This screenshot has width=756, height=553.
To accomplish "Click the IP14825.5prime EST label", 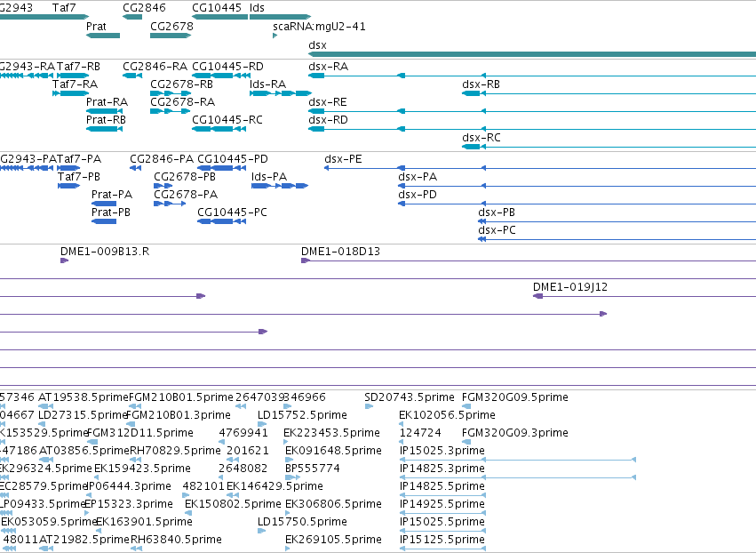I will [442, 487].
